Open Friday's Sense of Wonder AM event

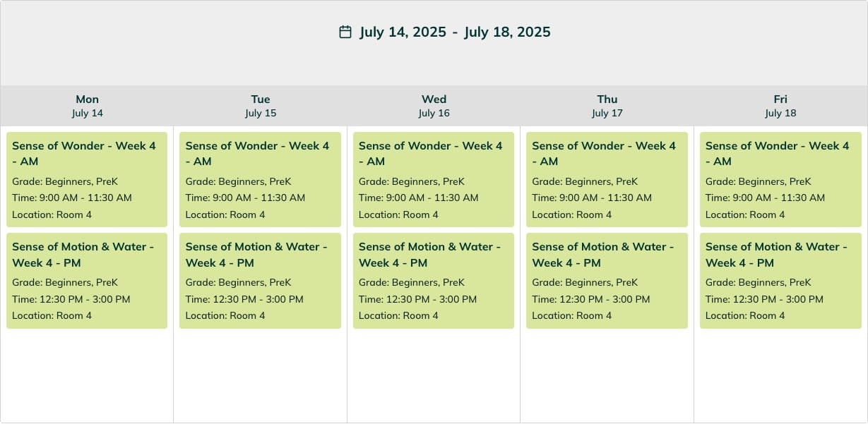(780, 179)
